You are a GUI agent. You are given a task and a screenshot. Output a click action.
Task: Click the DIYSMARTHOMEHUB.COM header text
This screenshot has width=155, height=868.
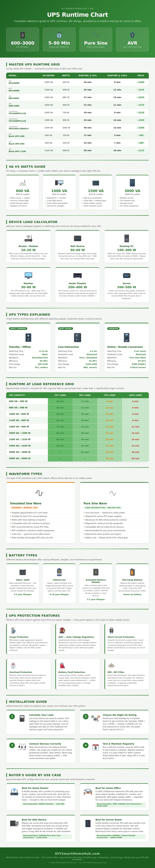[x=77, y=9]
